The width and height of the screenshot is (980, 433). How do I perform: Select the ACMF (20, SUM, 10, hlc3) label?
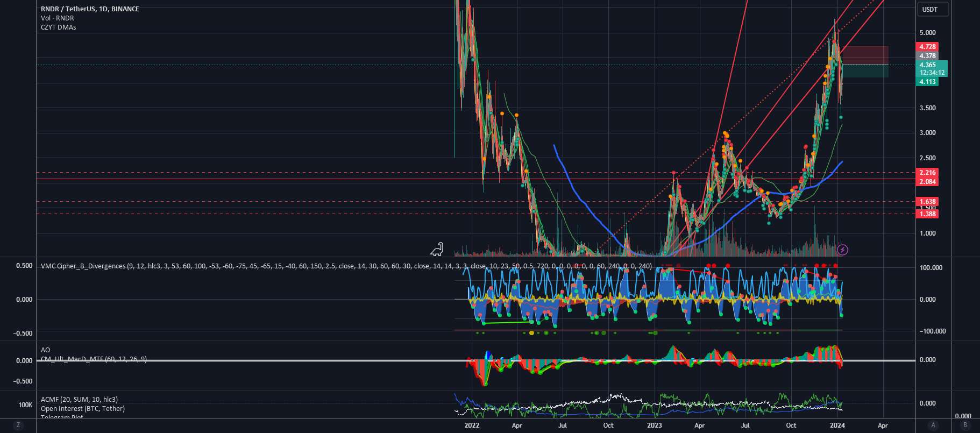point(79,399)
